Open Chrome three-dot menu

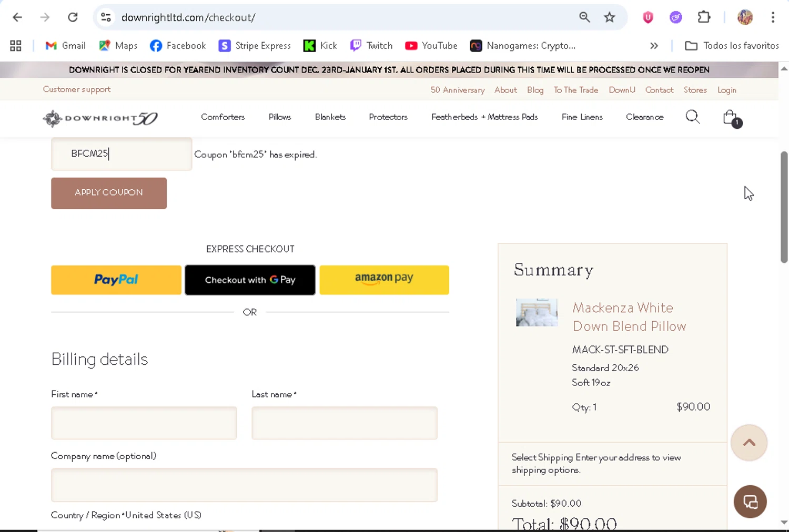tap(773, 17)
